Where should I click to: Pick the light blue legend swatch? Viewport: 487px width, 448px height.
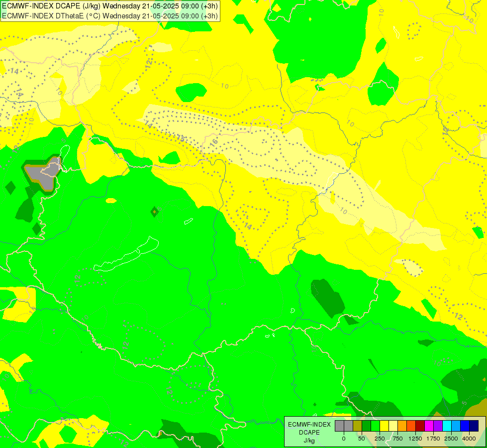pyautogui.click(x=456, y=426)
